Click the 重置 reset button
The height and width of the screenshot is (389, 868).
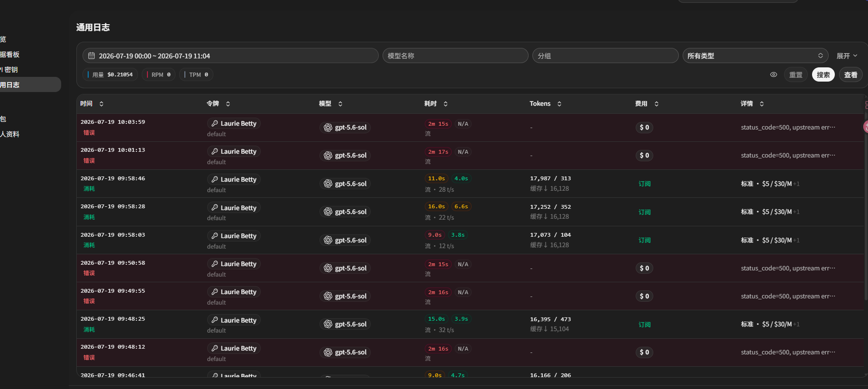(x=795, y=74)
